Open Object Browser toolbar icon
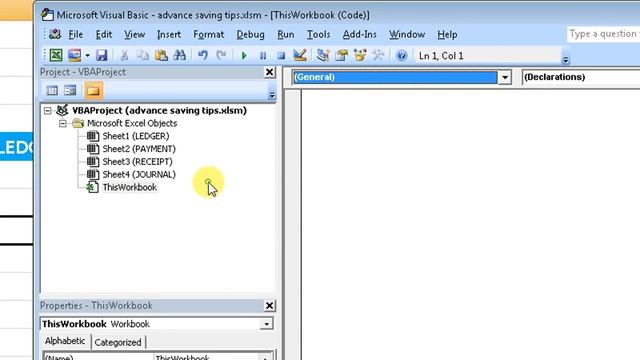Viewport: 640px width, 360px height. [360, 55]
